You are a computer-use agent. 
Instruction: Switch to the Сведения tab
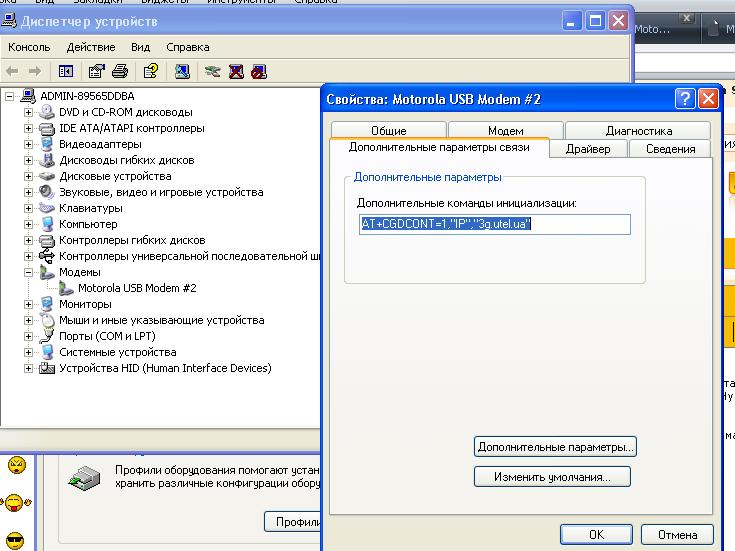coord(670,149)
